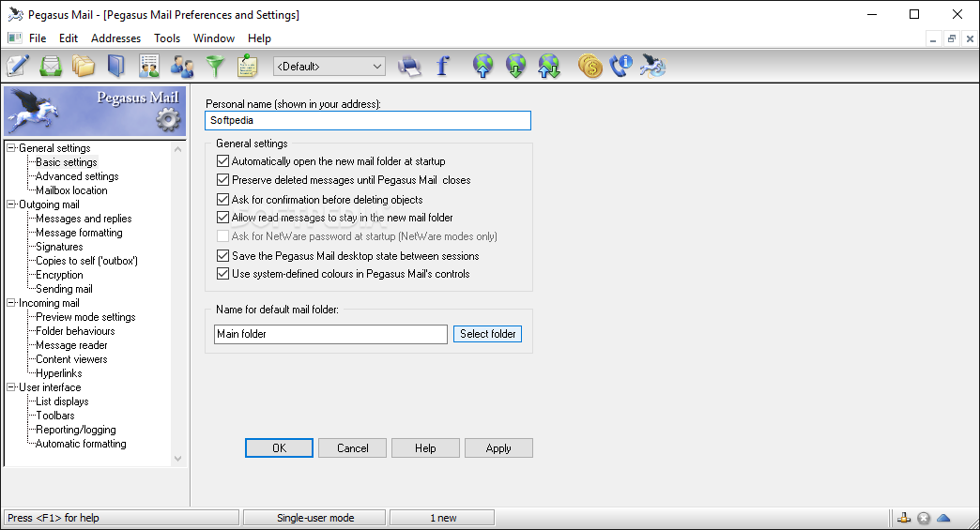Click the blue font 'f' icon
Viewport: 980px width, 530px height.
coord(442,66)
